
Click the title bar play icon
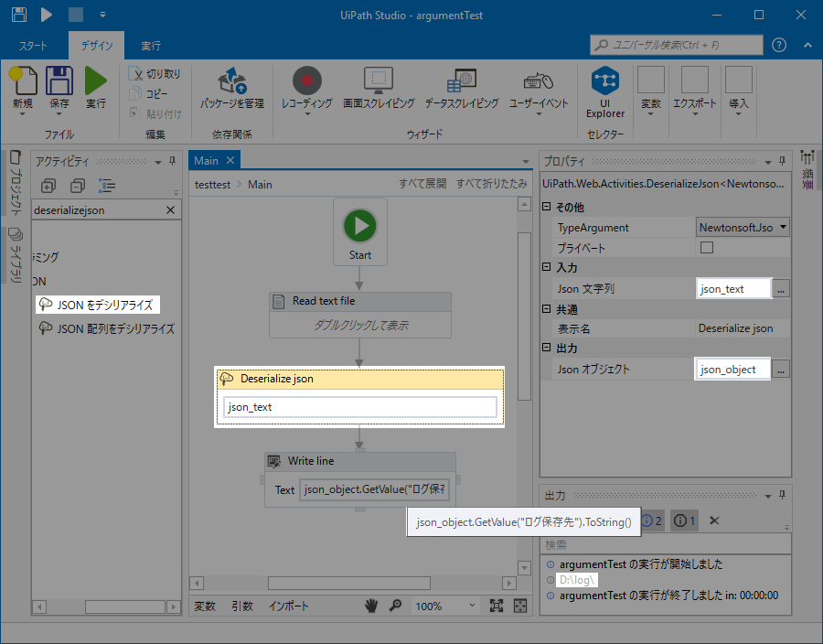tap(47, 15)
